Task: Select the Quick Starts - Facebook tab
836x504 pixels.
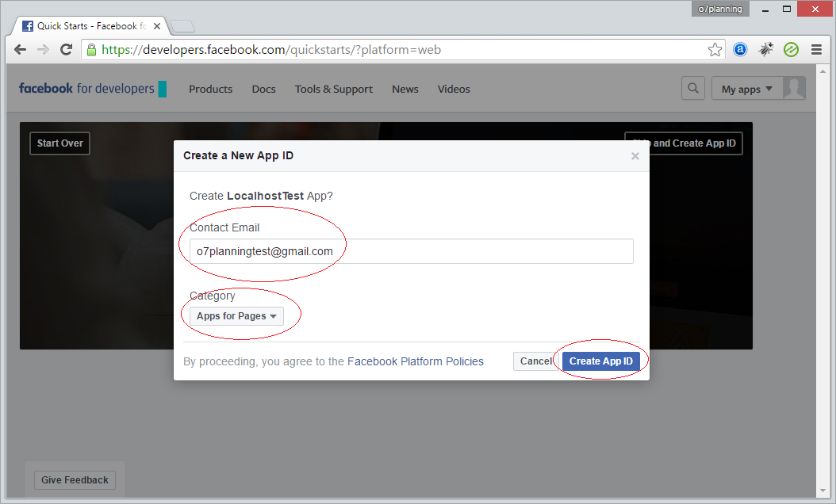Action: tap(91, 26)
